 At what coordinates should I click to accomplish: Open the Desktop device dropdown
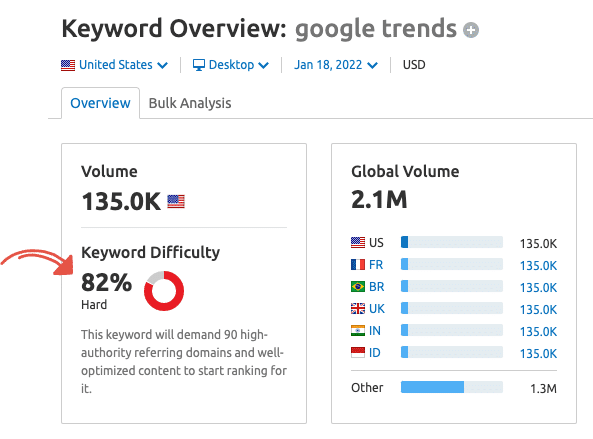click(x=231, y=65)
